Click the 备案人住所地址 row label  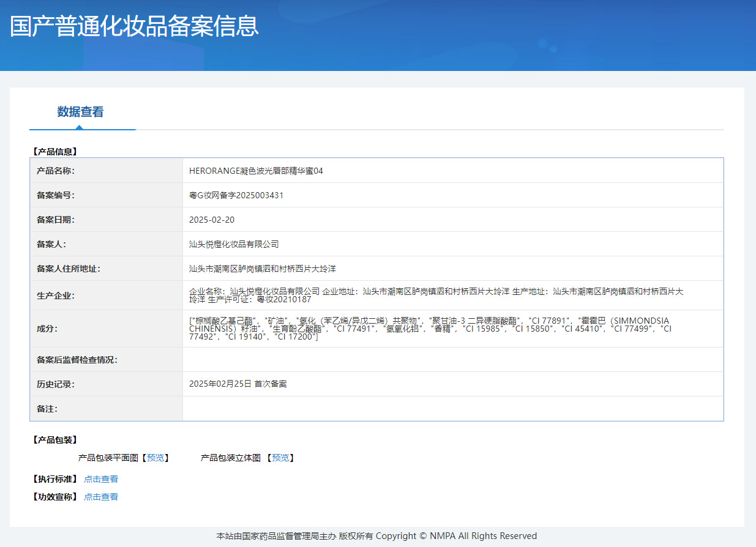click(x=69, y=269)
